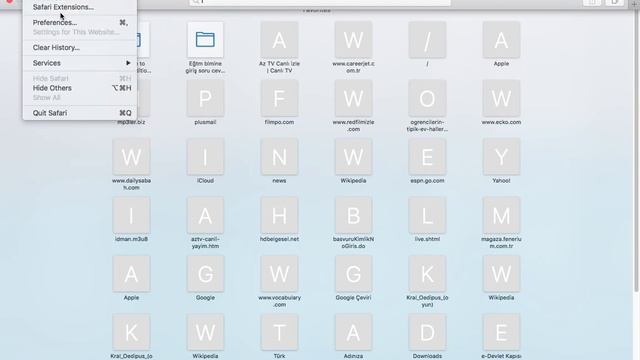Viewport: 640px width, 360px height.
Task: Open the Eğitim folder favorite
Action: (x=205, y=40)
